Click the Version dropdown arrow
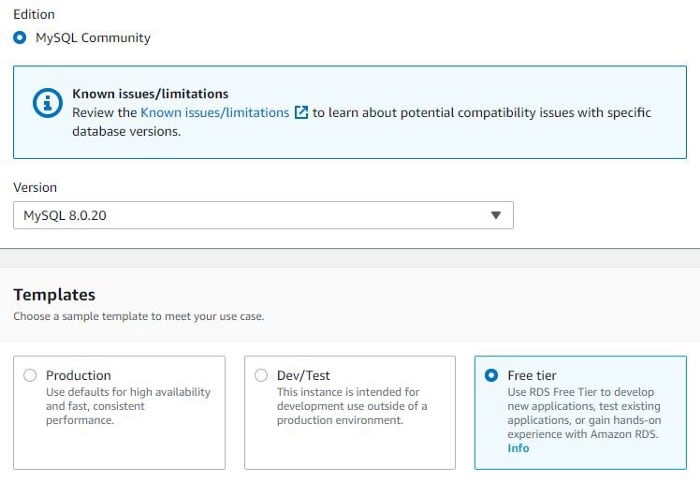Screen dimensions: 700x480 (496, 215)
